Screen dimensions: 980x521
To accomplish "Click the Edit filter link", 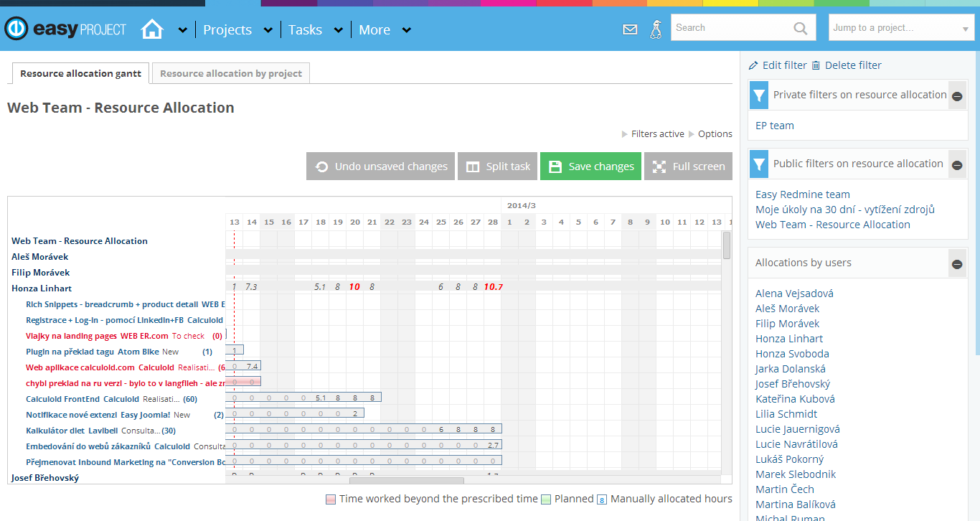I will 785,65.
